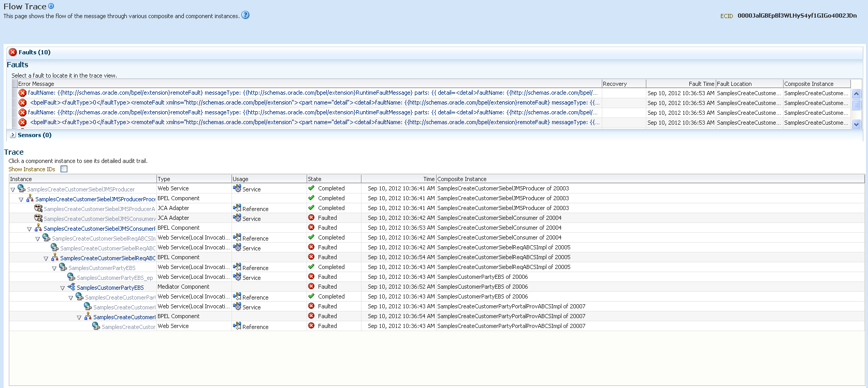Sort faults by Error Message column header

(x=309, y=84)
